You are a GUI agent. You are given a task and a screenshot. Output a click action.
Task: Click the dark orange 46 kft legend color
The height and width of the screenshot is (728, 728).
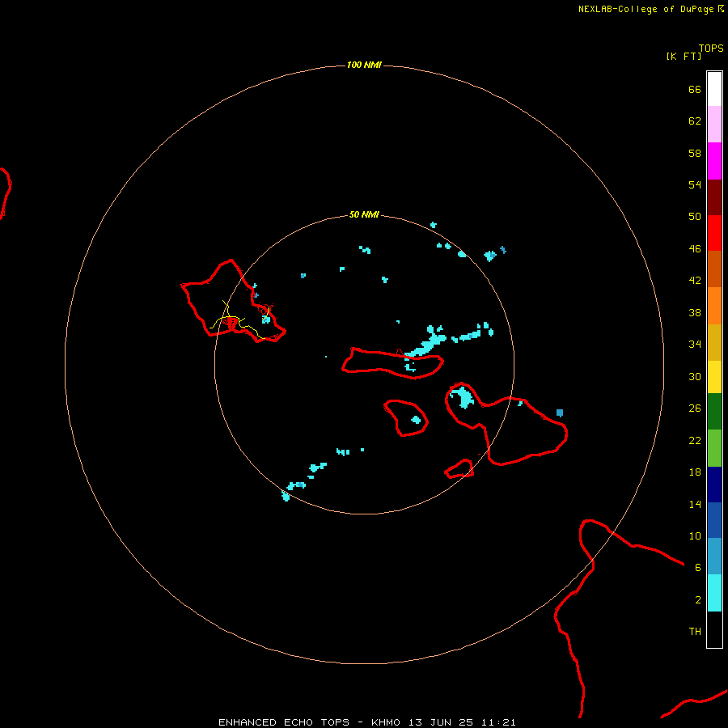tap(714, 269)
